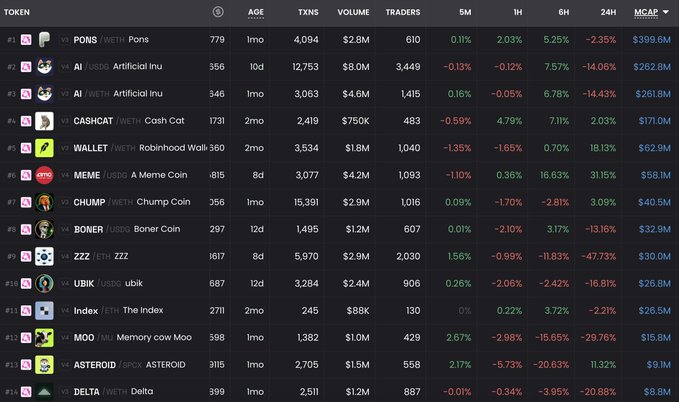Click the pink chain badge in row #9

pos(26,256)
